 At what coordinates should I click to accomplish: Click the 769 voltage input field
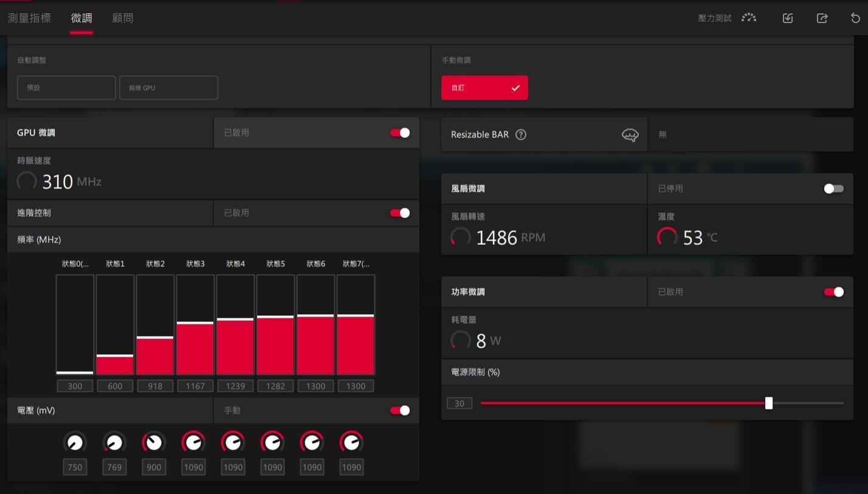pyautogui.click(x=114, y=467)
